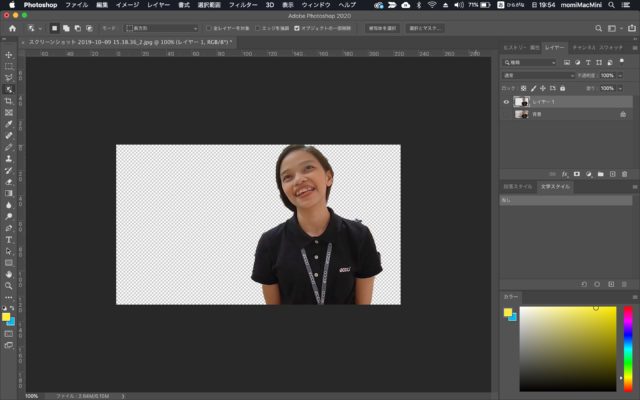Click the 被写体を選択 button
The image size is (640, 400).
[x=380, y=28]
